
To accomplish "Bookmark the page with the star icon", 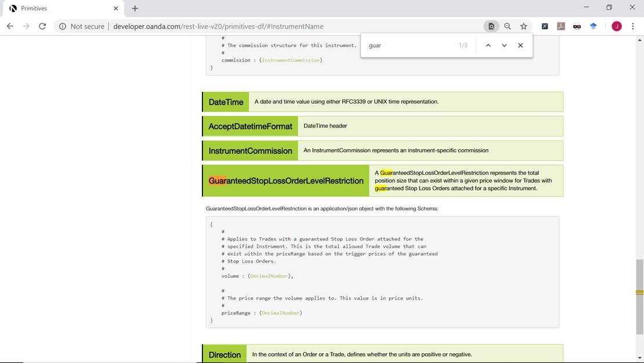I will point(523,26).
